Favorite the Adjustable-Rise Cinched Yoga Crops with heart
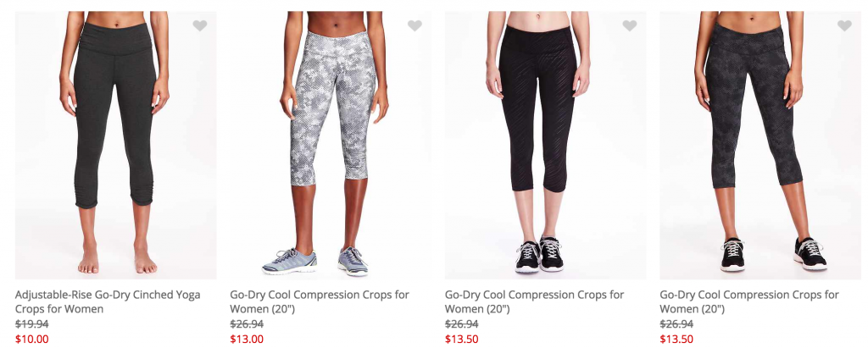This screenshot has width=868, height=348. click(200, 25)
